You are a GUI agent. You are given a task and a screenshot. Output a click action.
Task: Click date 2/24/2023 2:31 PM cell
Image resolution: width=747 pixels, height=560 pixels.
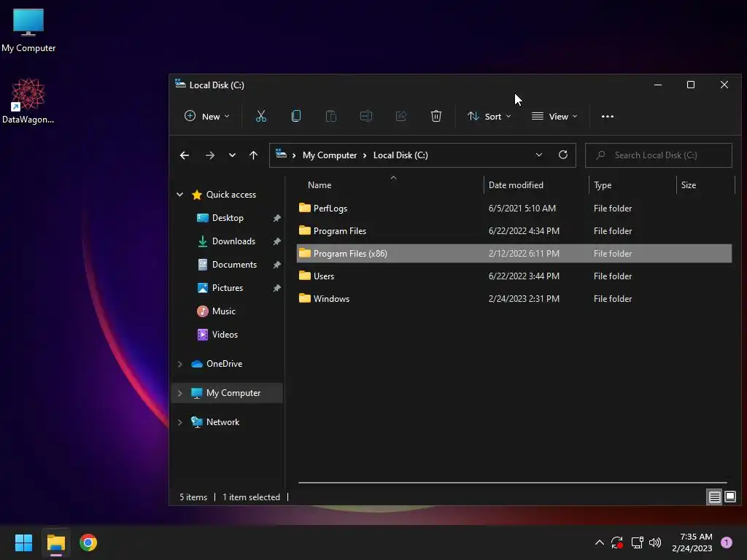click(524, 298)
